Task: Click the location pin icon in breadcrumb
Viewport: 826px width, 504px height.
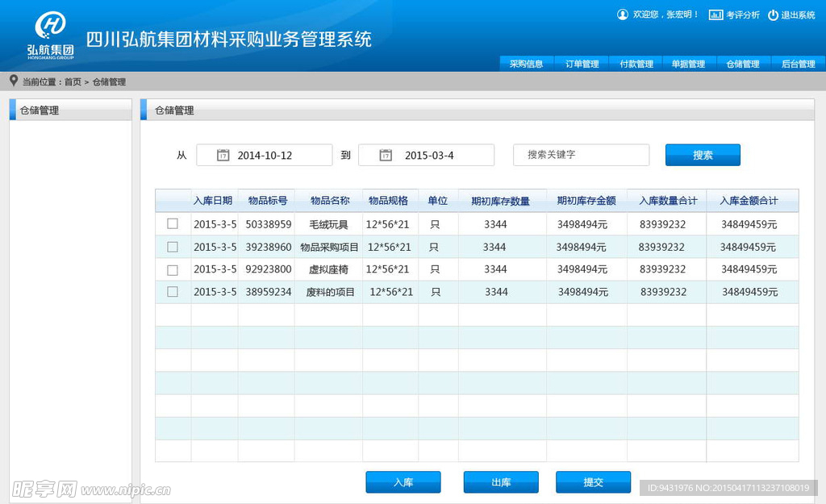Action: pyautogui.click(x=13, y=81)
